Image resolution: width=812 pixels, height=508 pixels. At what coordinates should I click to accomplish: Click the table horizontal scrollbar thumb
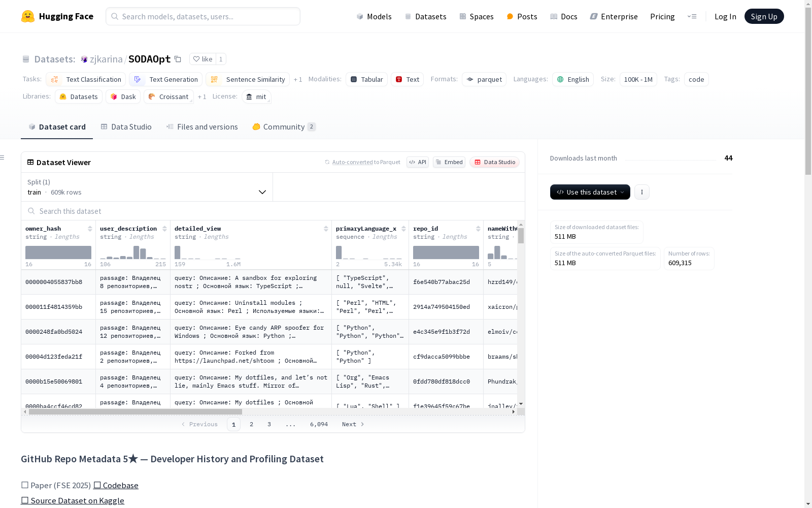(136, 412)
